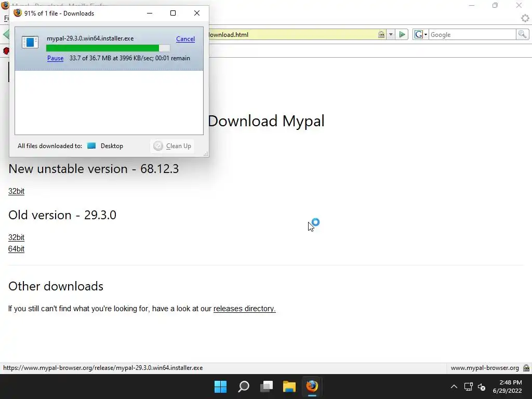Open the Google search engine dropdown
This screenshot has height=399, width=532.
[x=421, y=35]
